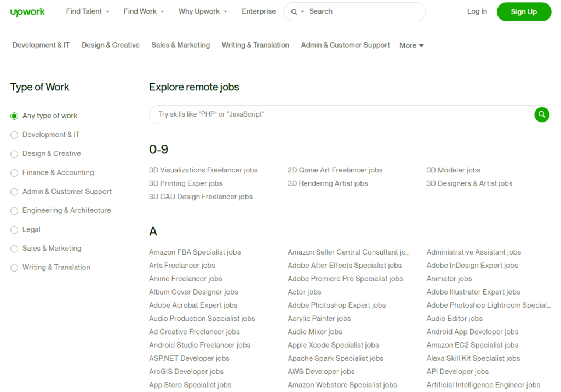Open Amazon FBA Specialist jobs
This screenshot has height=392, width=561.
tap(195, 252)
